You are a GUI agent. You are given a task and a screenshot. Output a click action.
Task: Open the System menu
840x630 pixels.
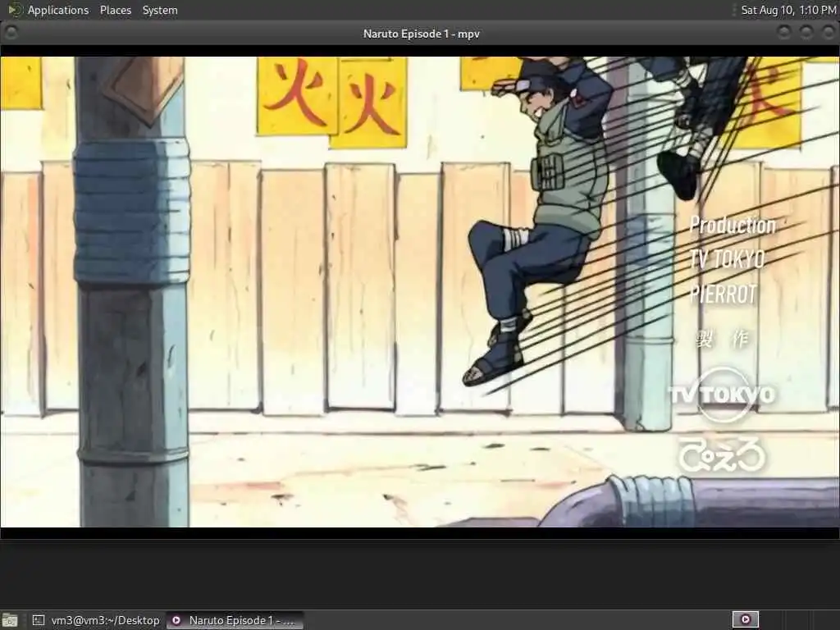(x=160, y=10)
